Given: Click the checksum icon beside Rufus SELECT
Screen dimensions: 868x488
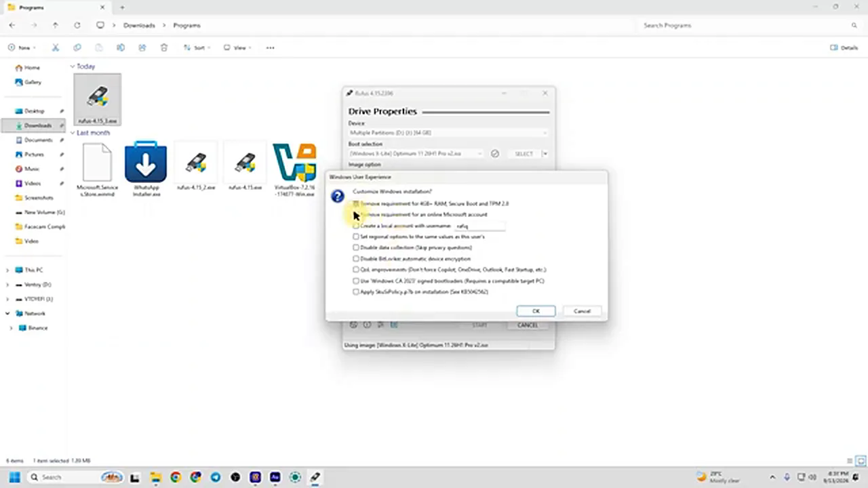Looking at the screenshot, I should tap(495, 154).
